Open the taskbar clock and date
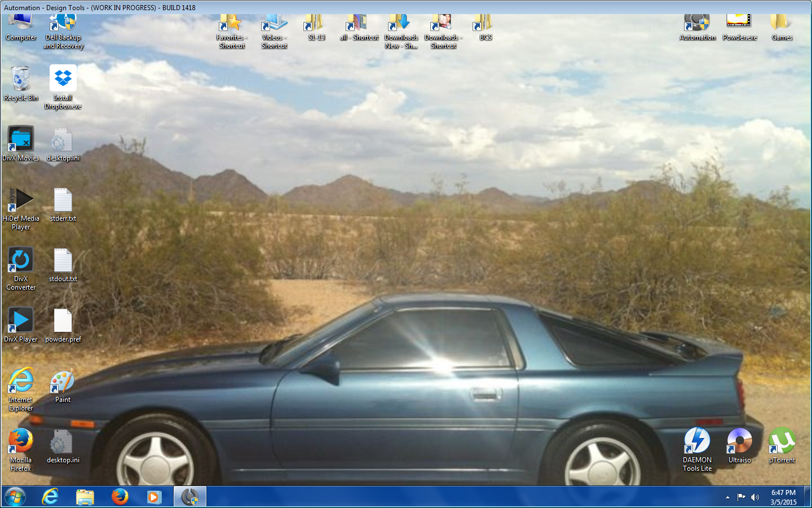 (x=783, y=497)
